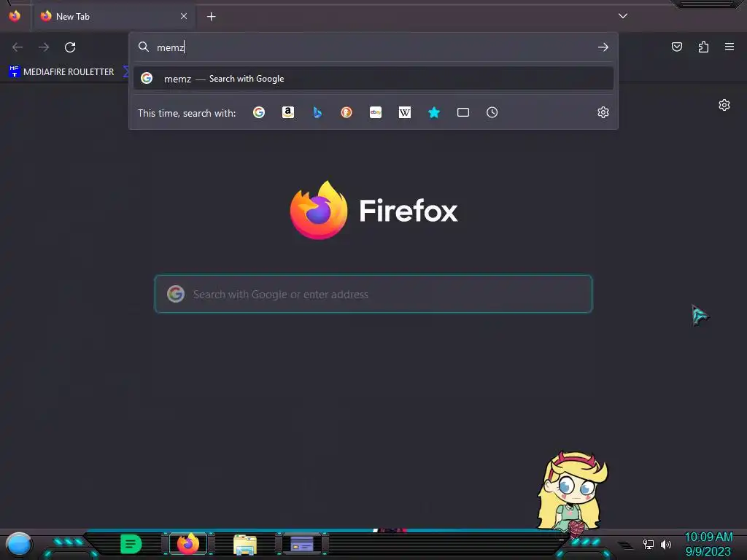Click the Search with Google page field
This screenshot has height=560, width=747.
coord(373,294)
